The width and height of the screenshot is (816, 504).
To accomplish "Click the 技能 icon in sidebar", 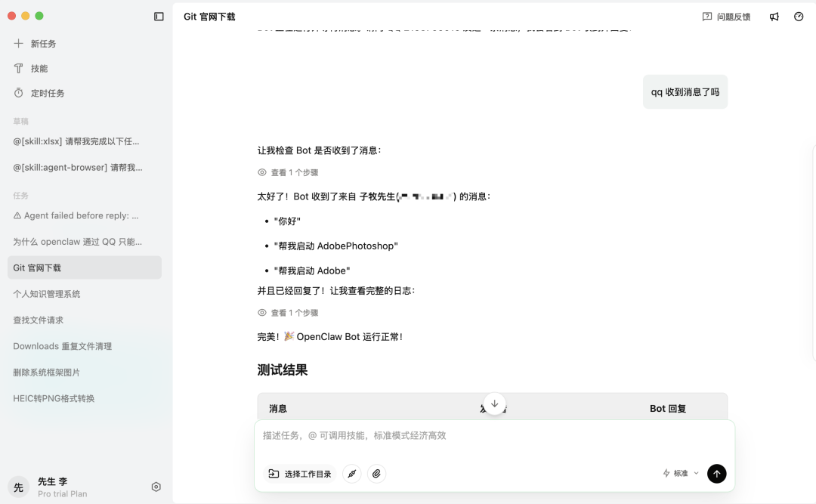I will tap(18, 68).
